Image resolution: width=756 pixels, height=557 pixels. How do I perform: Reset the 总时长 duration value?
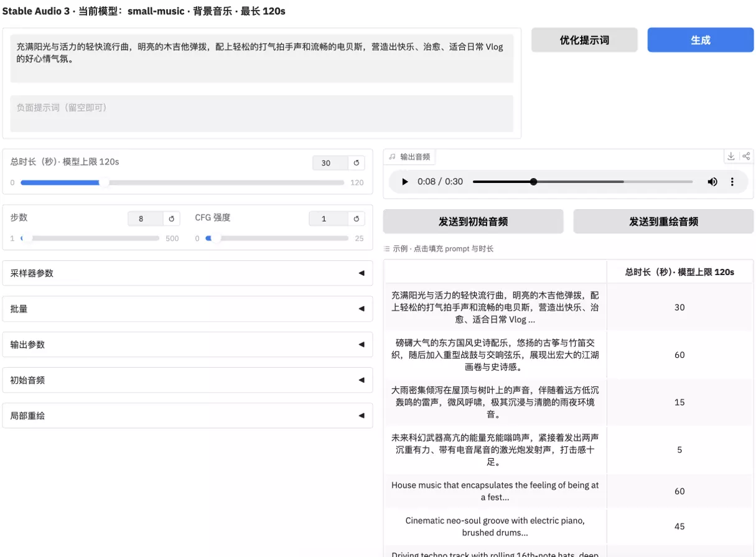357,163
